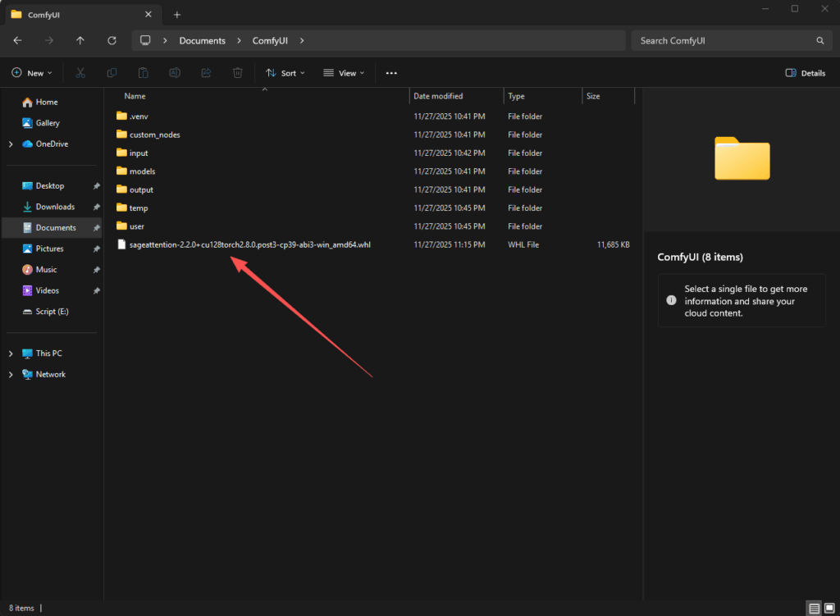Click the Copy icon in toolbar
Viewport: 840px width, 616px height.
click(x=112, y=73)
